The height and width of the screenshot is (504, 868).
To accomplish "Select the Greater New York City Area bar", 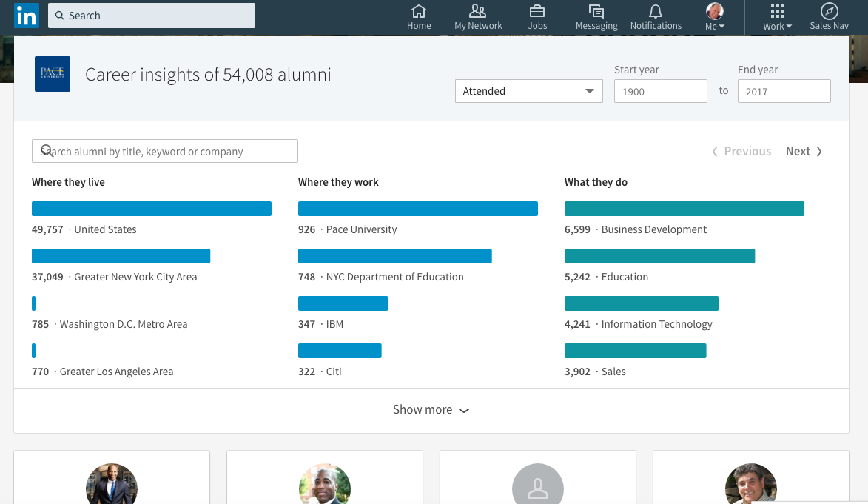I will (121, 256).
